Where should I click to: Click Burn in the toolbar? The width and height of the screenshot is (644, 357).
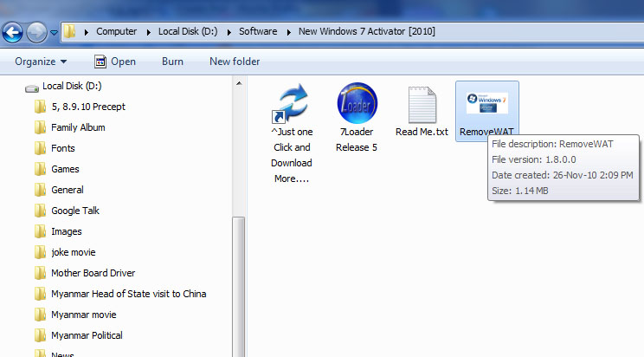pos(172,62)
